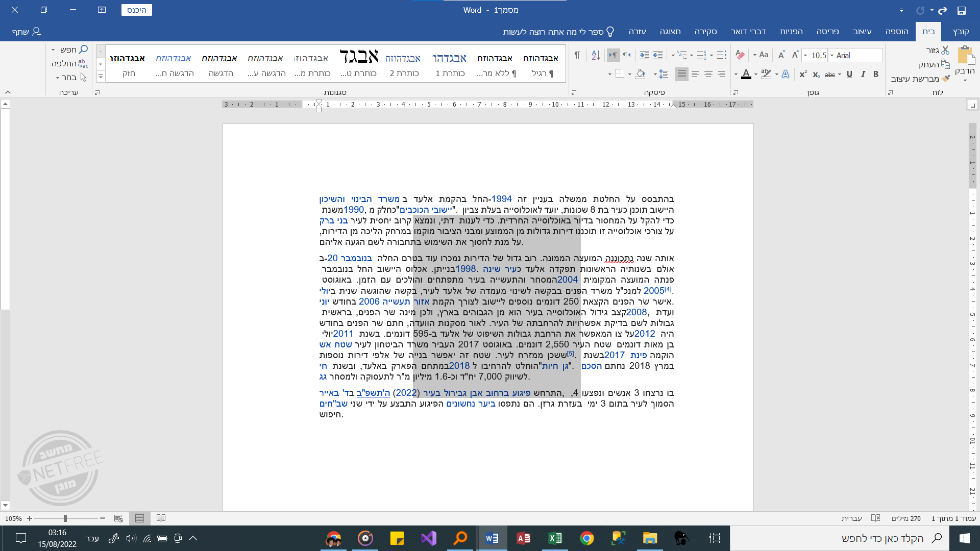Open the font color dropdown arrow

(x=736, y=74)
